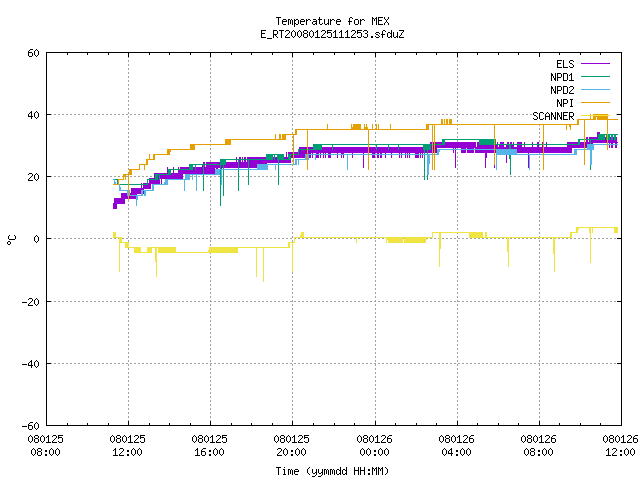Click the x-axis tick label 080126 04:00
Viewport: 640px width, 480px height.
(456, 446)
